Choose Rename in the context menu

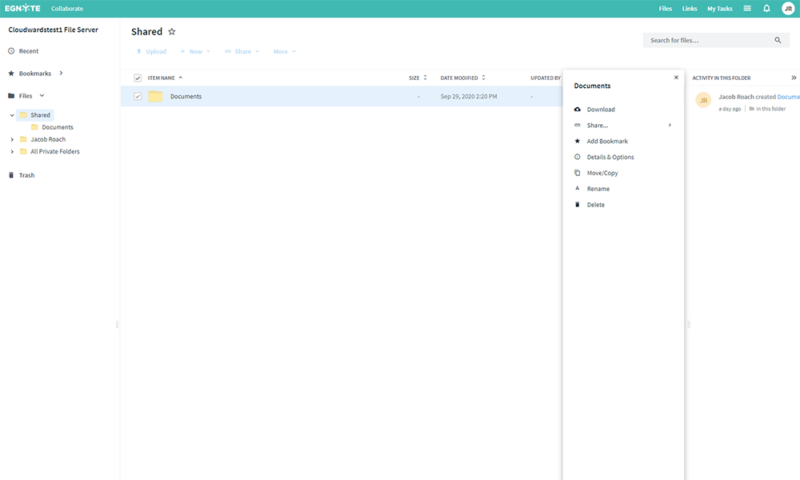point(597,189)
